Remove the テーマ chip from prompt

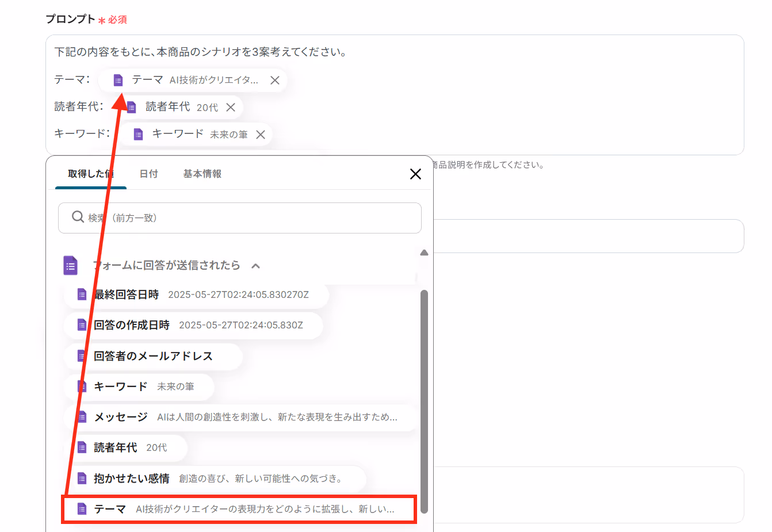(275, 81)
